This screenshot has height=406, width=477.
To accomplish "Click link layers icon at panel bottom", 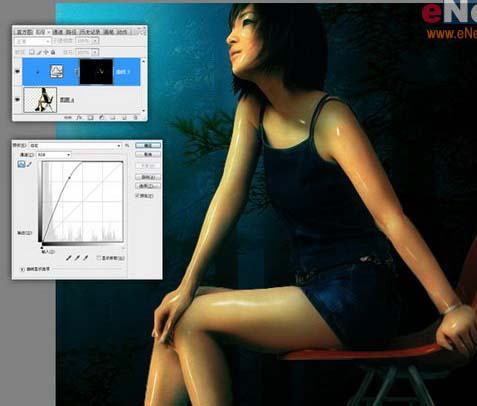I will tap(68, 117).
